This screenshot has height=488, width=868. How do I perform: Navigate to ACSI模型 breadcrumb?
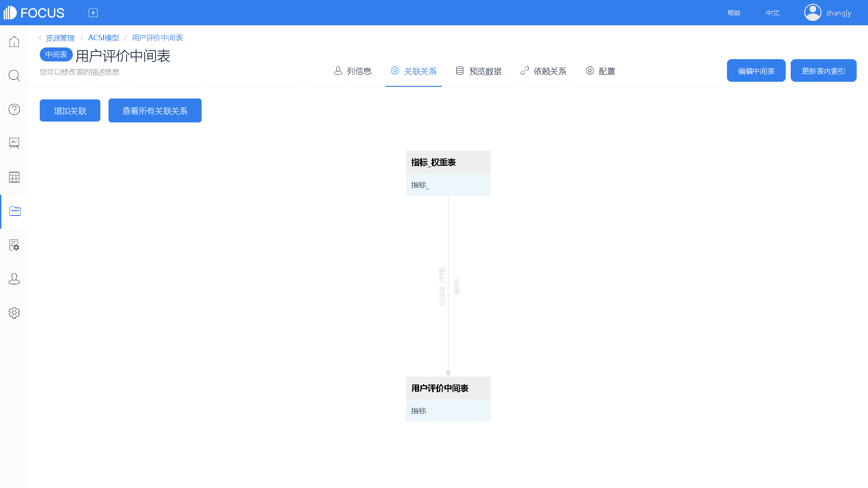pyautogui.click(x=104, y=38)
